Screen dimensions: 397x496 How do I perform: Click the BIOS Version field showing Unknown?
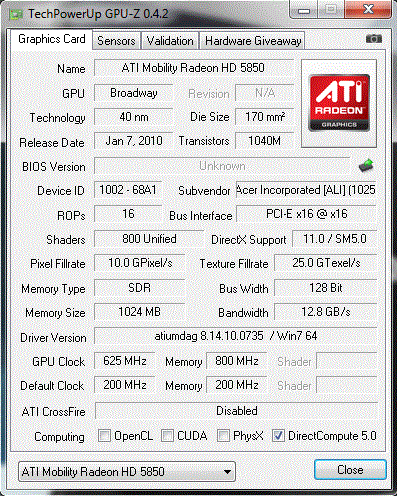[222, 166]
